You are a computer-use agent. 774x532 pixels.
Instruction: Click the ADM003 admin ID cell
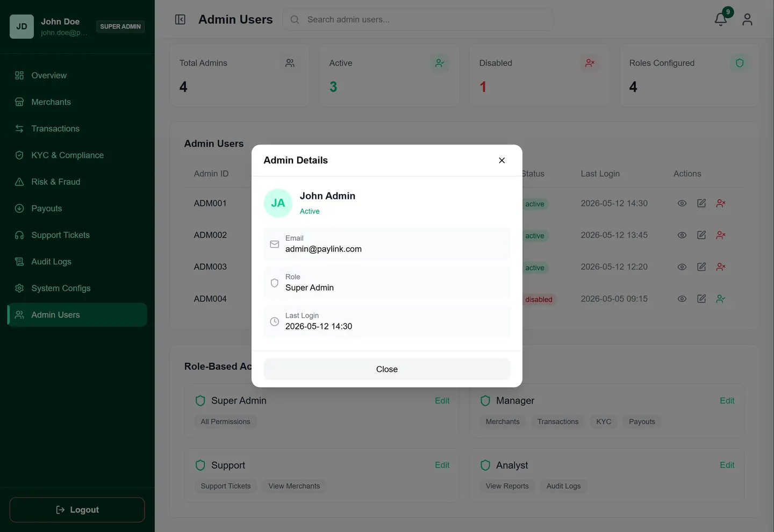point(210,267)
